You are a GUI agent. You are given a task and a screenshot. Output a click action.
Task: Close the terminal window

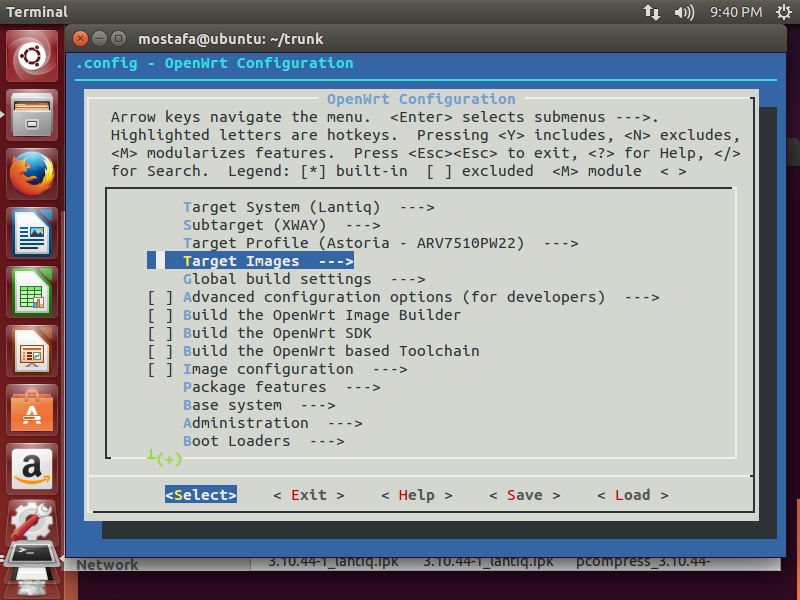pyautogui.click(x=80, y=38)
